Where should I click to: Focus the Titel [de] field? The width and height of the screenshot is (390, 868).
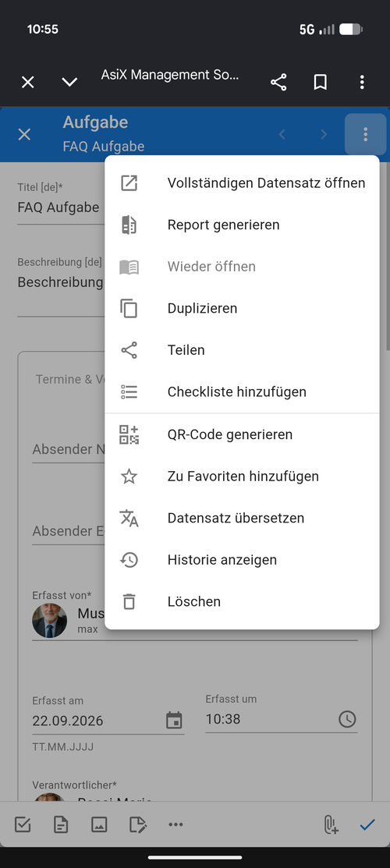point(61,207)
